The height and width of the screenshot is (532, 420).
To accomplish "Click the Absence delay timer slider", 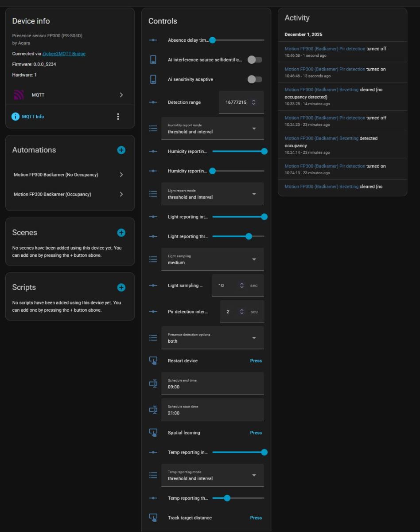I will click(x=238, y=40).
